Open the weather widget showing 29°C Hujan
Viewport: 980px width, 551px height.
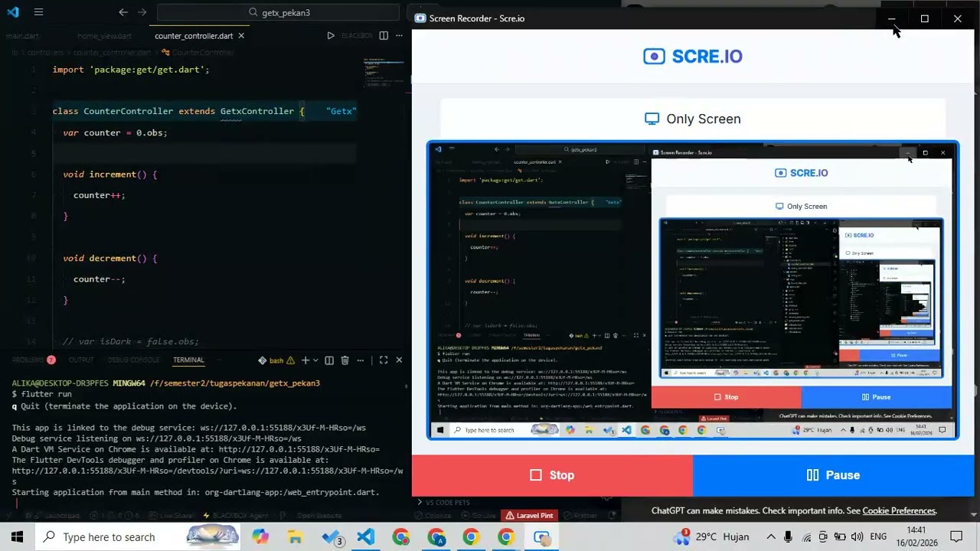click(x=711, y=537)
